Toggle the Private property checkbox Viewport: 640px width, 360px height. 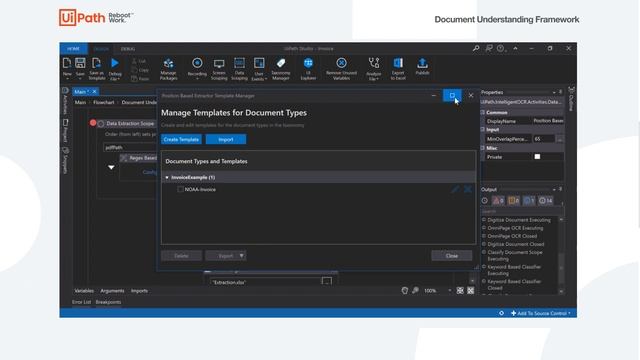(537, 157)
